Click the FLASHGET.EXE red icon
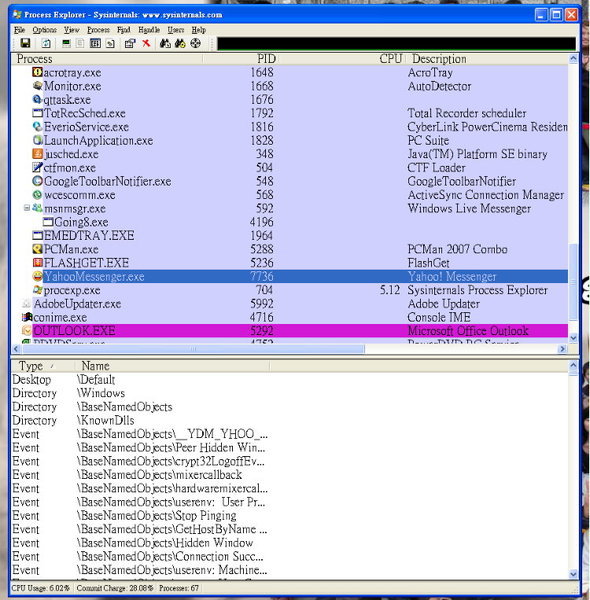Viewport: 590px width, 600px height. (37, 262)
